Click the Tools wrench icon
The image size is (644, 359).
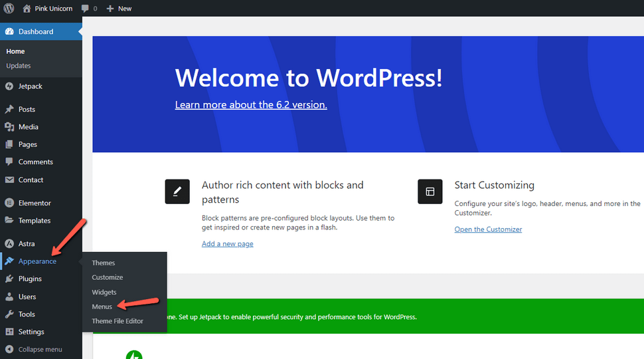[9, 314]
